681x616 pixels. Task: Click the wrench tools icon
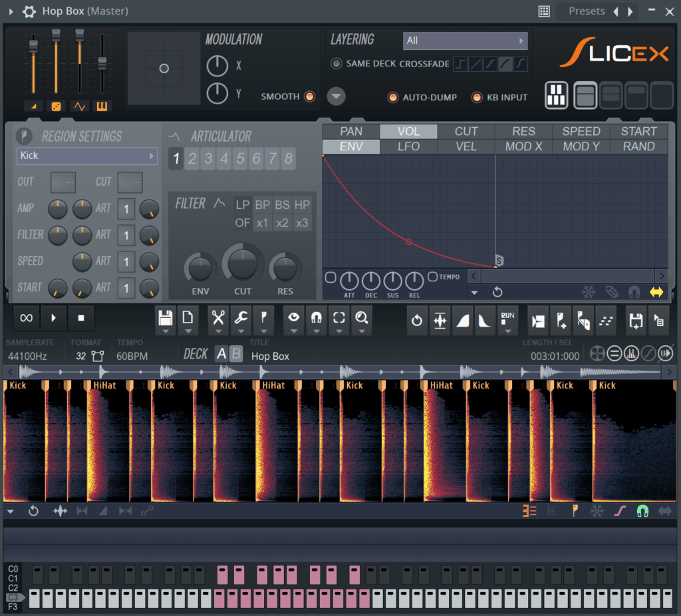pos(240,319)
